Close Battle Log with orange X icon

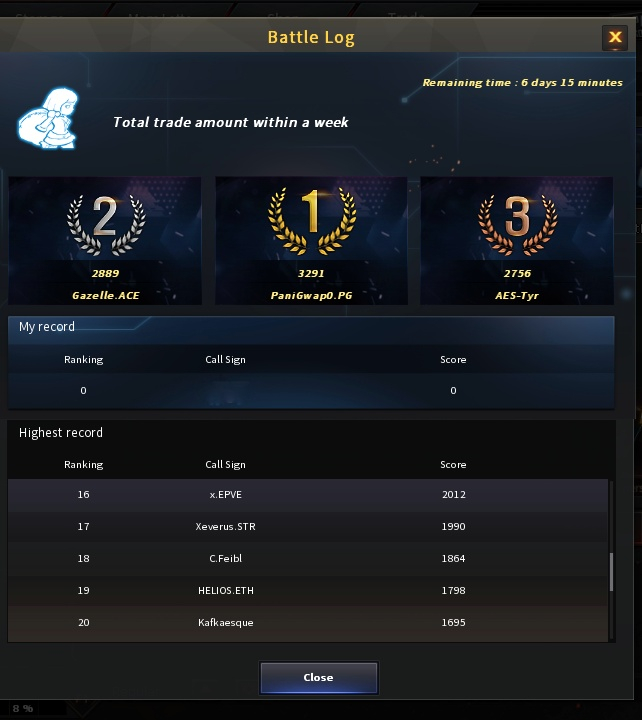(x=615, y=37)
